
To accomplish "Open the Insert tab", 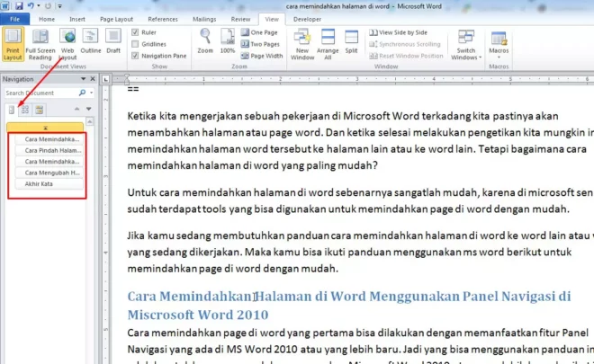I will [77, 19].
